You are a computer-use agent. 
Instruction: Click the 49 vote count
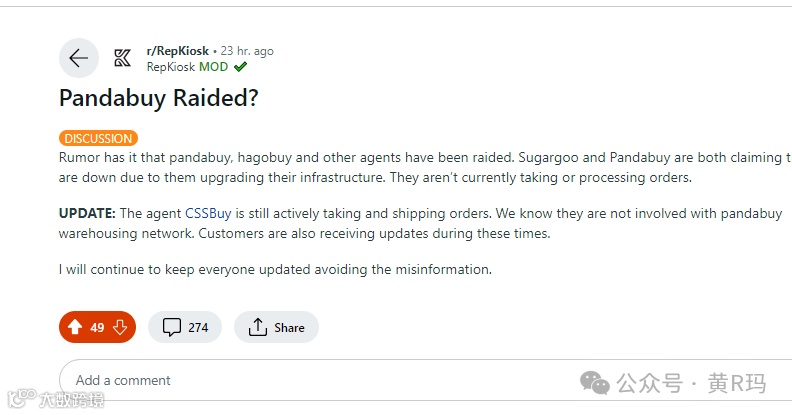[97, 327]
